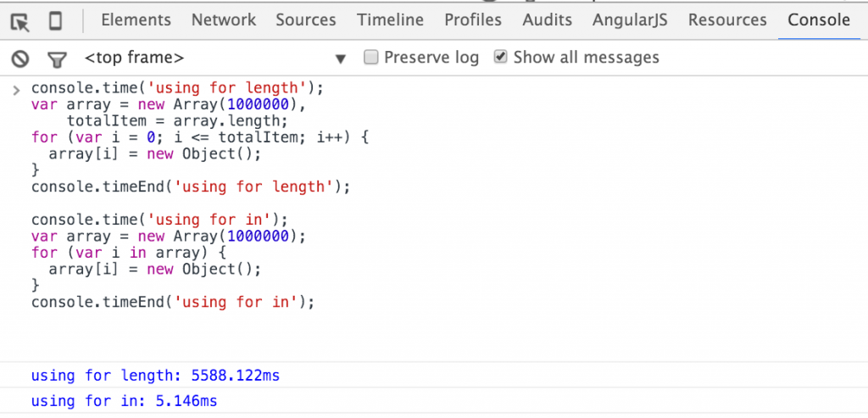868x418 pixels.
Task: Toggle the mobile device mode icon
Action: click(x=55, y=21)
